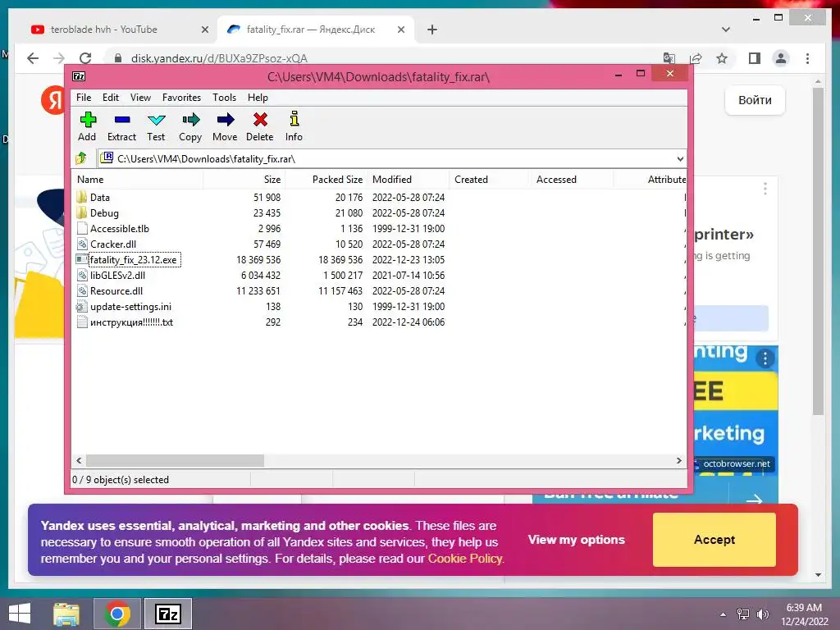The height and width of the screenshot is (630, 840).
Task: Click the Войти login button
Action: tap(755, 100)
